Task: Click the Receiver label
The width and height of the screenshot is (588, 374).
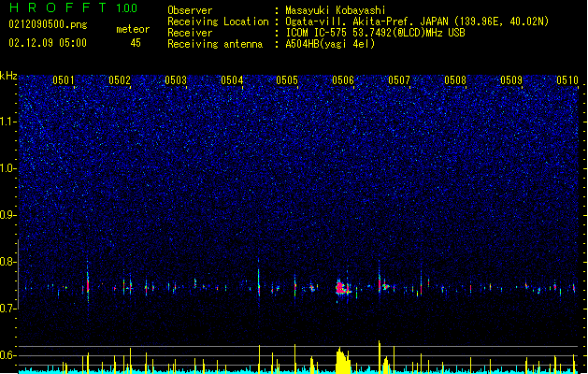Action: tap(190, 33)
